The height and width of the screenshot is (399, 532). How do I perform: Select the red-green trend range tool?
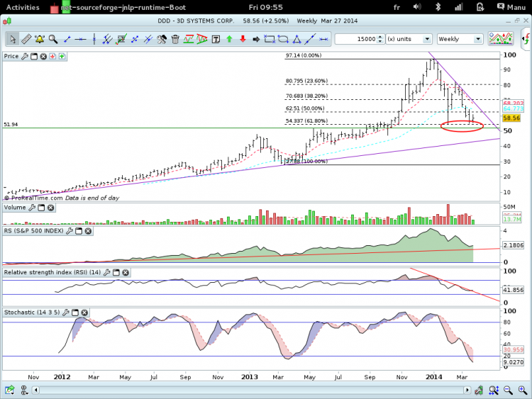(x=189, y=39)
